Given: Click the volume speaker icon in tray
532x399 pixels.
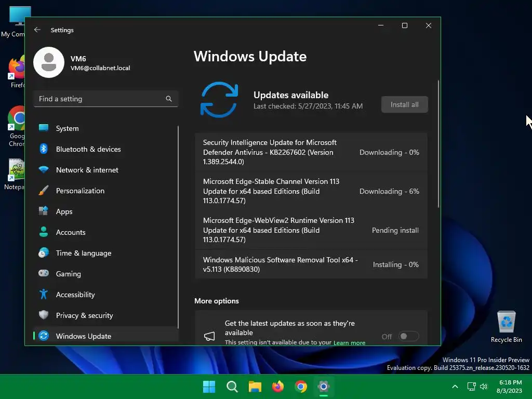Looking at the screenshot, I should coord(484,387).
